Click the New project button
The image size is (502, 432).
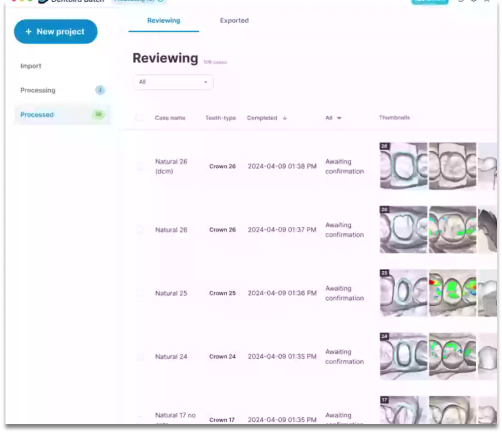[56, 32]
